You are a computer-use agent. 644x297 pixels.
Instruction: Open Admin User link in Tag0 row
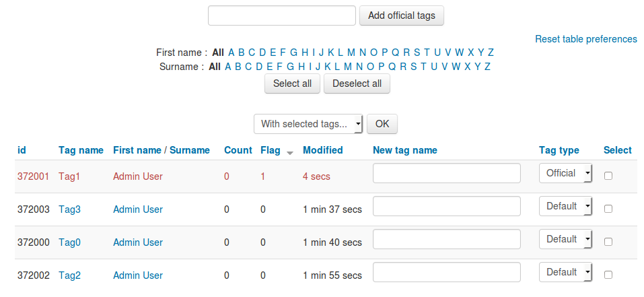(138, 242)
